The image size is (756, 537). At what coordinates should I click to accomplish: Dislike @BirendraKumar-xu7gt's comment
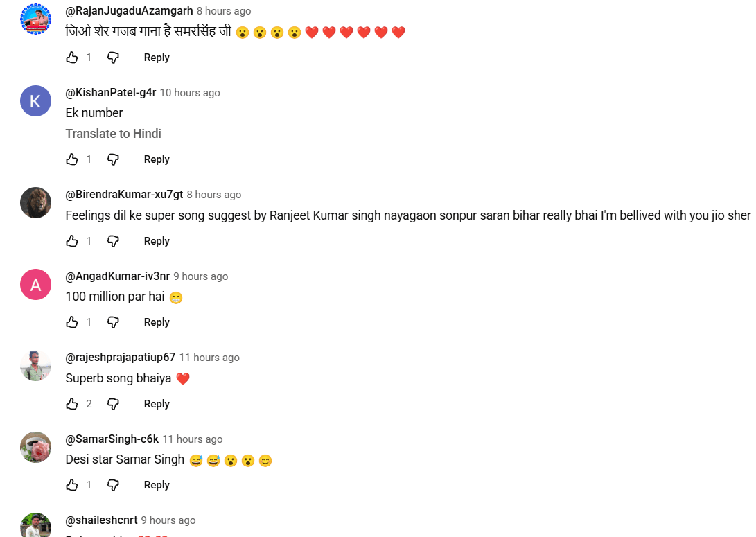(x=113, y=241)
